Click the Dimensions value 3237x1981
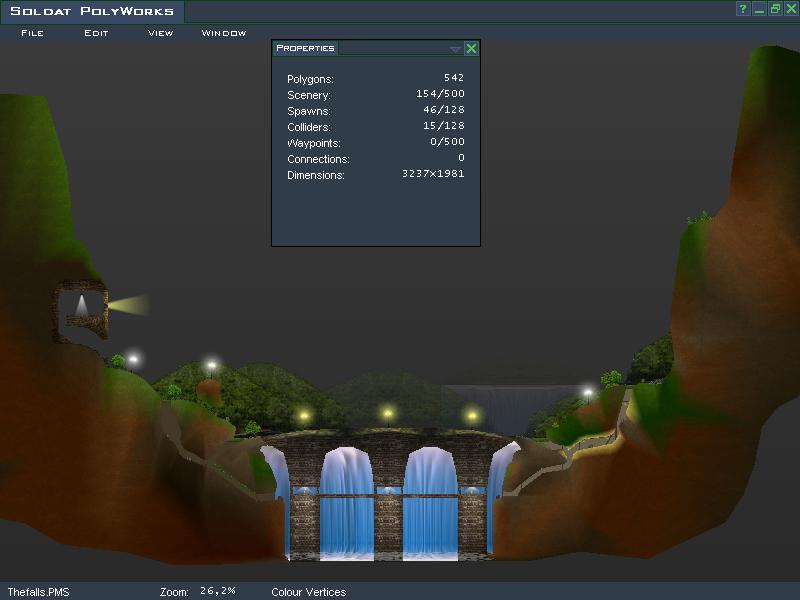This screenshot has height=600, width=800. pyautogui.click(x=432, y=174)
